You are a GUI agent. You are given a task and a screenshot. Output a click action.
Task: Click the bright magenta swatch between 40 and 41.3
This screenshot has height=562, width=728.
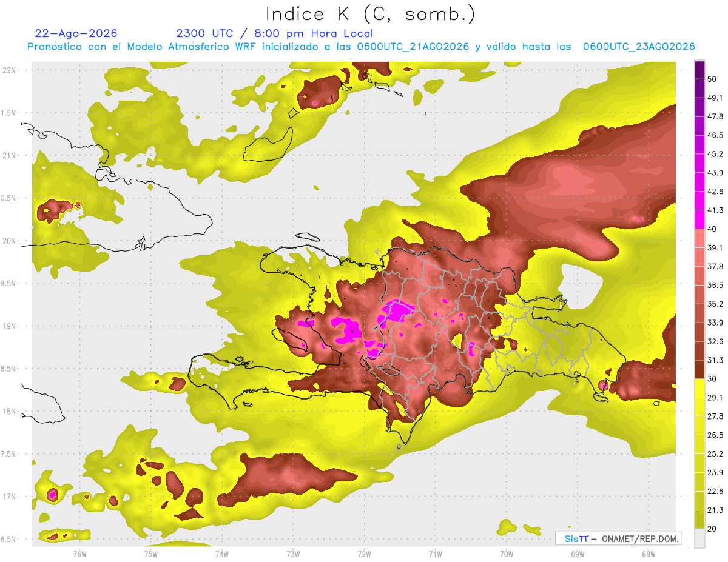click(x=699, y=219)
